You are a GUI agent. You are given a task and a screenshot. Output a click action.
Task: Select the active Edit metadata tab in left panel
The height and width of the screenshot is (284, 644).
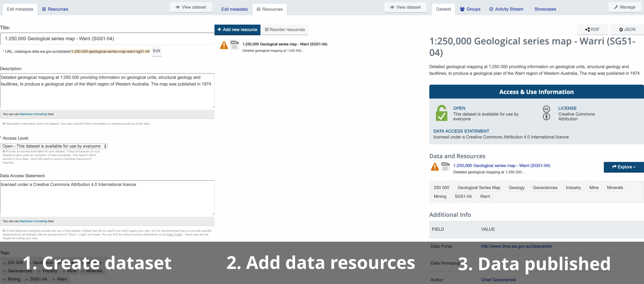point(20,9)
